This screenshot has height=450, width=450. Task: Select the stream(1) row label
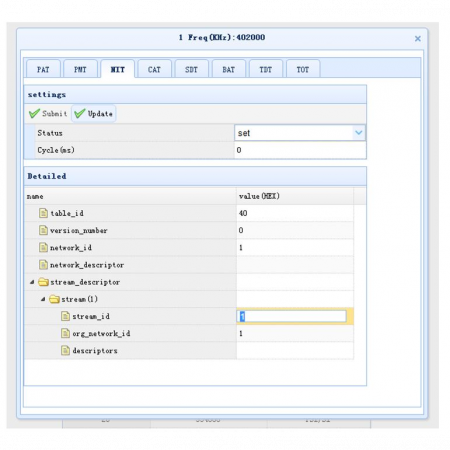point(79,299)
